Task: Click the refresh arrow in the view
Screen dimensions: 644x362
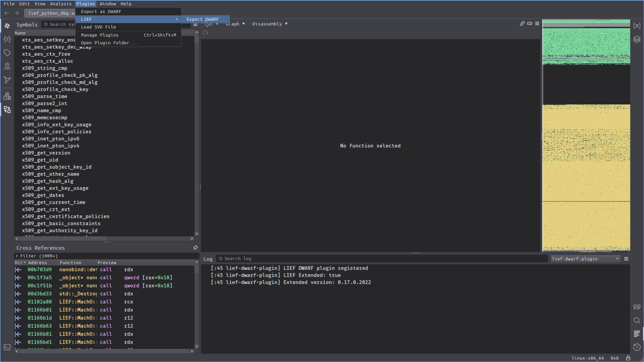Action: coord(206,33)
